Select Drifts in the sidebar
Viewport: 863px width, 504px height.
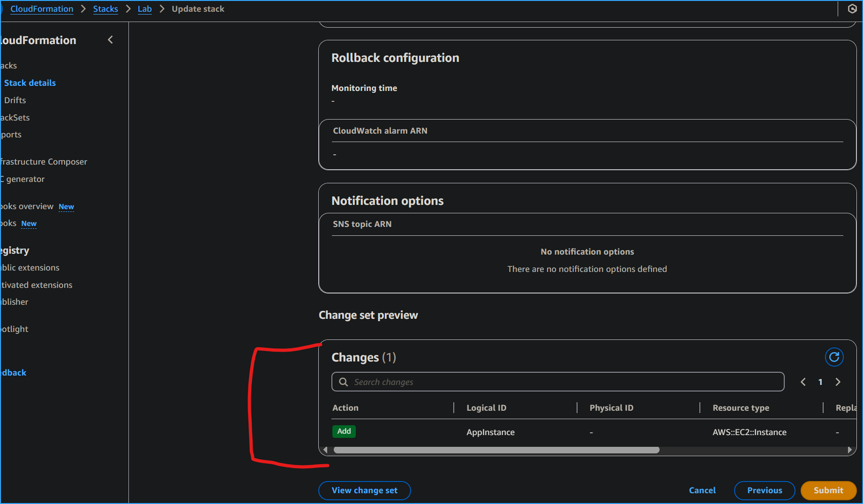[15, 100]
